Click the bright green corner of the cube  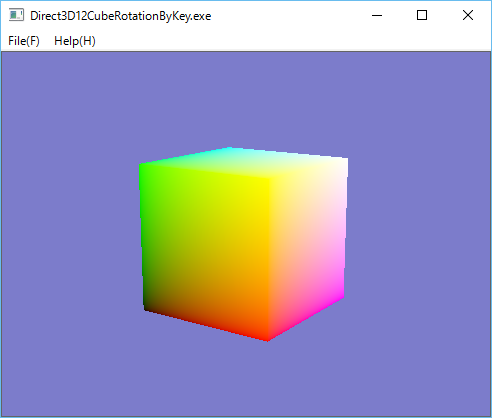tap(141, 166)
